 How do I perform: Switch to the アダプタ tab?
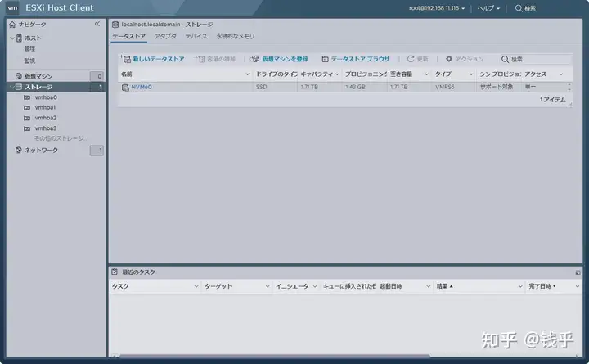pos(165,37)
